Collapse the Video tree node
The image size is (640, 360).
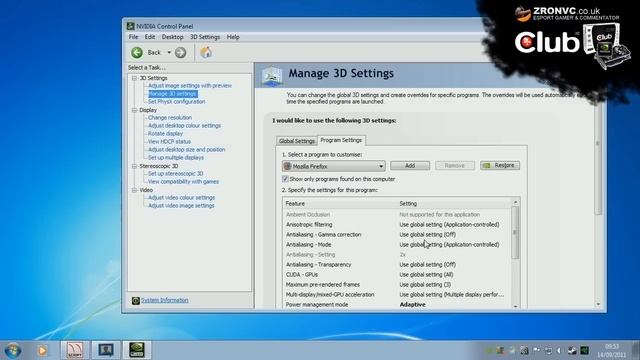134,190
